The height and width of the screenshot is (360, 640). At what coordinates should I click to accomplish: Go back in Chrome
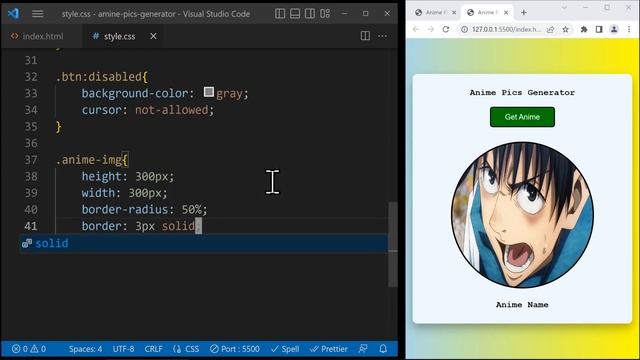coord(416,29)
